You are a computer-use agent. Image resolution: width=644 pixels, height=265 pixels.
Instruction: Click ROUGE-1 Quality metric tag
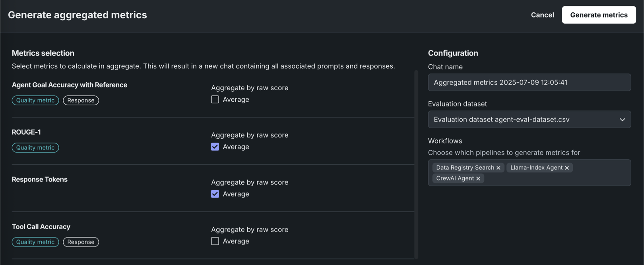[x=35, y=148]
